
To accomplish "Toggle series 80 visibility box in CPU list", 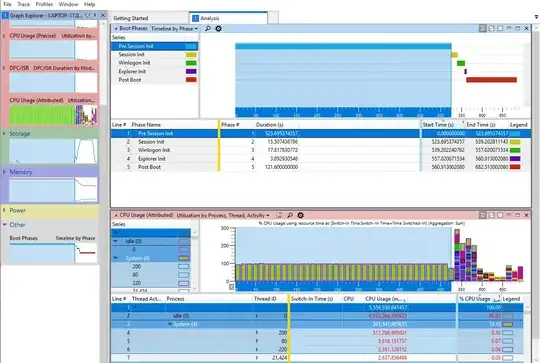I will click(x=184, y=275).
